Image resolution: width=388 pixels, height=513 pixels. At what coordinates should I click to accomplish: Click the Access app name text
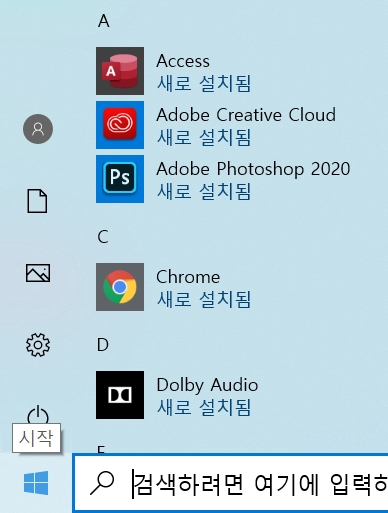coord(183,61)
